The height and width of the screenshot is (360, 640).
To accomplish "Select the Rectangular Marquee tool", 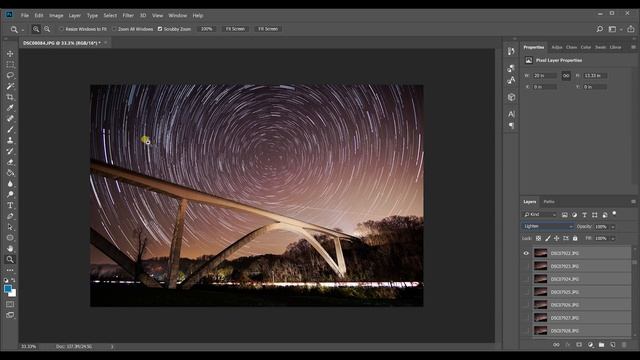I will 10,64.
